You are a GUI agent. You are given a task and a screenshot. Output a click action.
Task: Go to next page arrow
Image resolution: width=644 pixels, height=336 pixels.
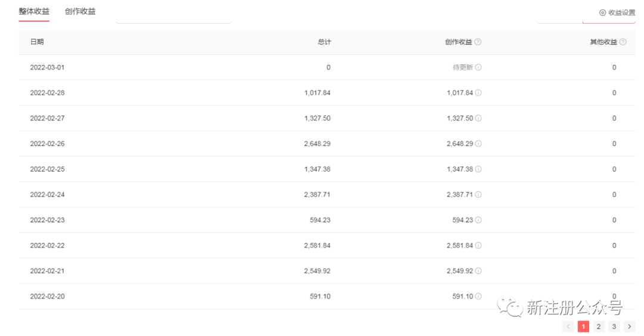[627, 326]
